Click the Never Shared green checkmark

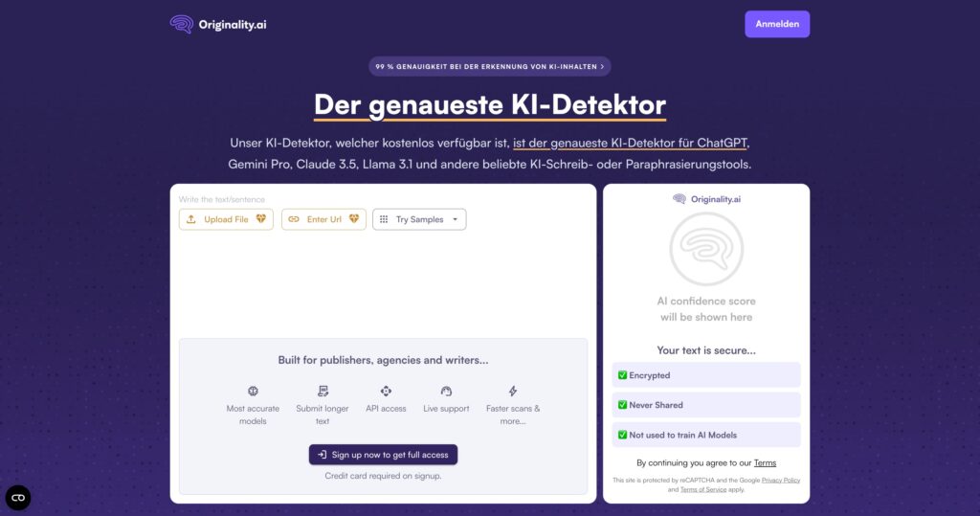622,405
